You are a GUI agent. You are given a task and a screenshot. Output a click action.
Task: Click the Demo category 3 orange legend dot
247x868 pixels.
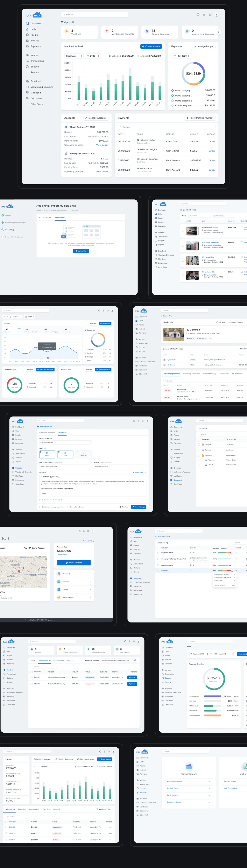click(x=172, y=100)
